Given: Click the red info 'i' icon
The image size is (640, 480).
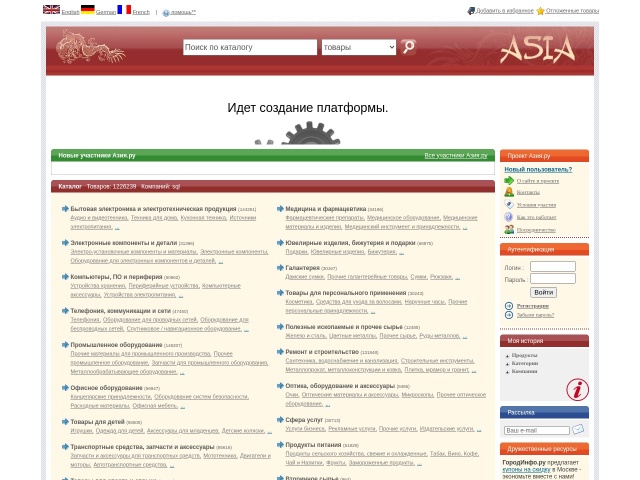Looking at the screenshot, I should coord(577,389).
